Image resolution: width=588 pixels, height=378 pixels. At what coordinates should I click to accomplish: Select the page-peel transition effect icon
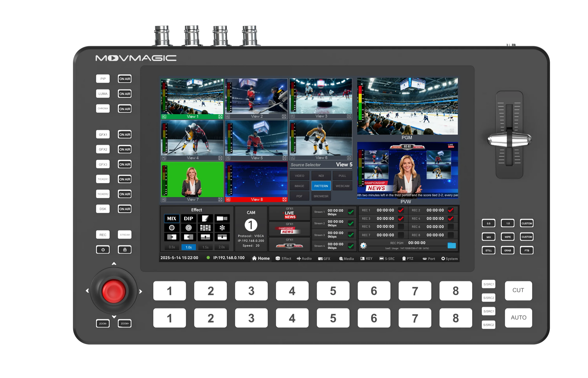[205, 219]
